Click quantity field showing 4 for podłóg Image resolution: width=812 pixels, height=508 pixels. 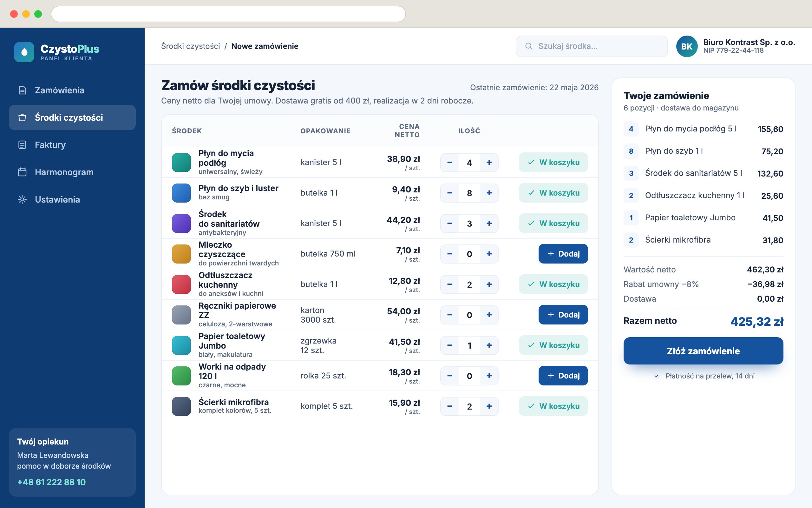pyautogui.click(x=469, y=163)
